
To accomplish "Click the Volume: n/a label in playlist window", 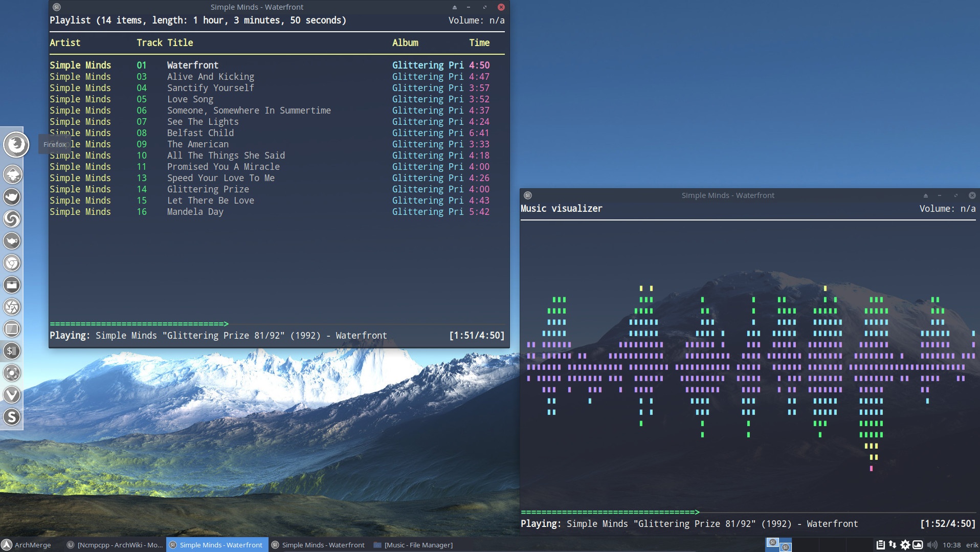I will coord(476,20).
